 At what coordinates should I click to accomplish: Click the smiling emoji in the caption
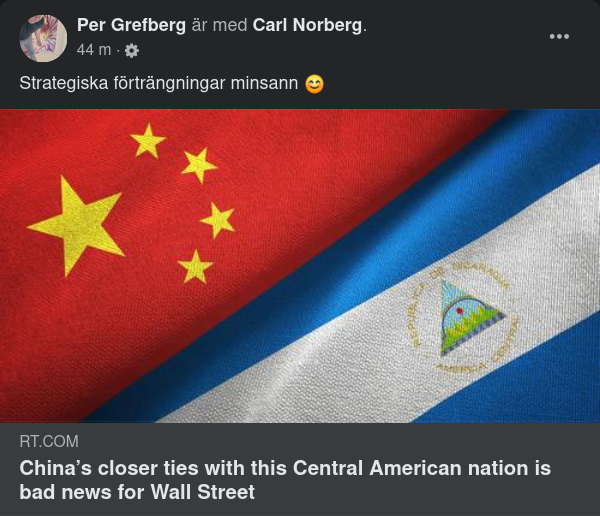coord(314,84)
